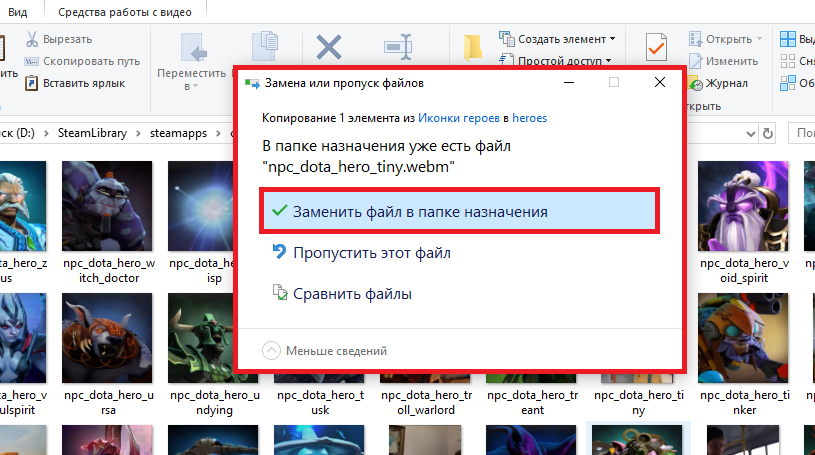Open the Средства работы с видео tab
Viewport: 815px width, 455px height.
125,12
